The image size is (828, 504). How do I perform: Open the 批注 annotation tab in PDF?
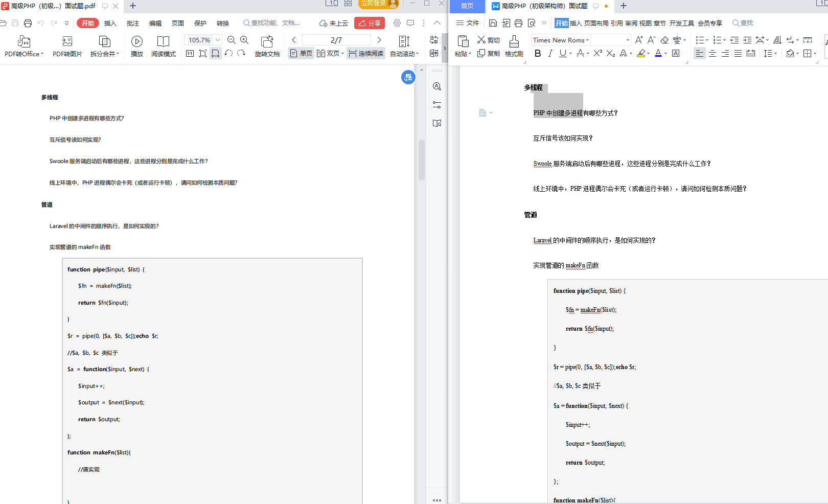[133, 23]
